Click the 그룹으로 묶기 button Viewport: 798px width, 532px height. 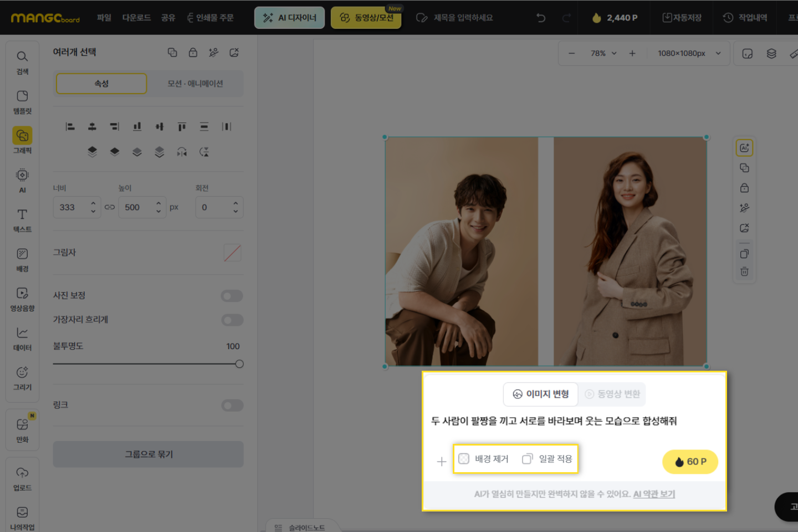(149, 454)
